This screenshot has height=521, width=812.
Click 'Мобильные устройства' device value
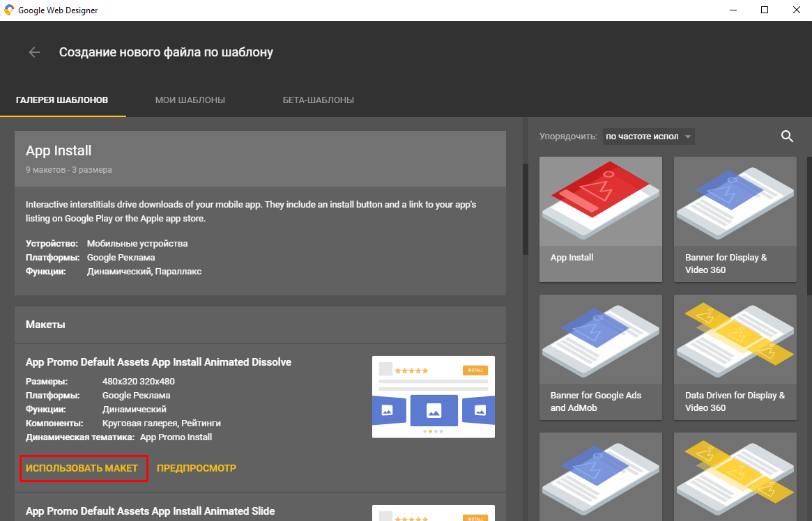click(x=137, y=243)
